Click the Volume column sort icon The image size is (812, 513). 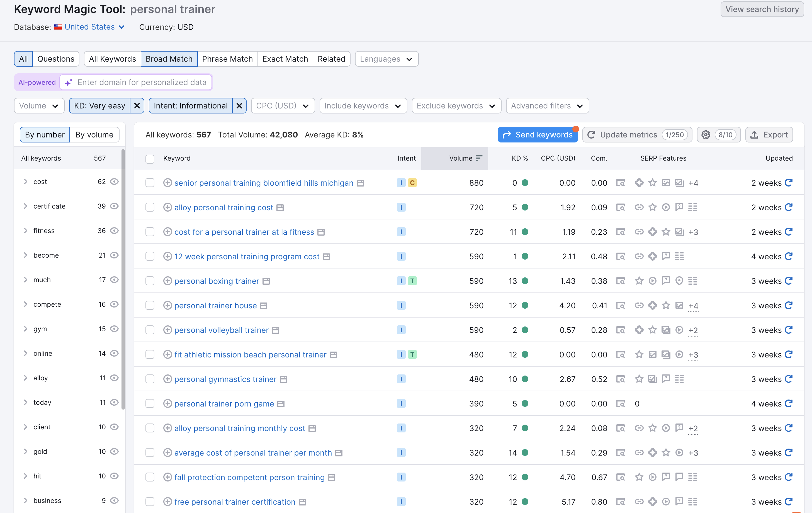coord(479,158)
